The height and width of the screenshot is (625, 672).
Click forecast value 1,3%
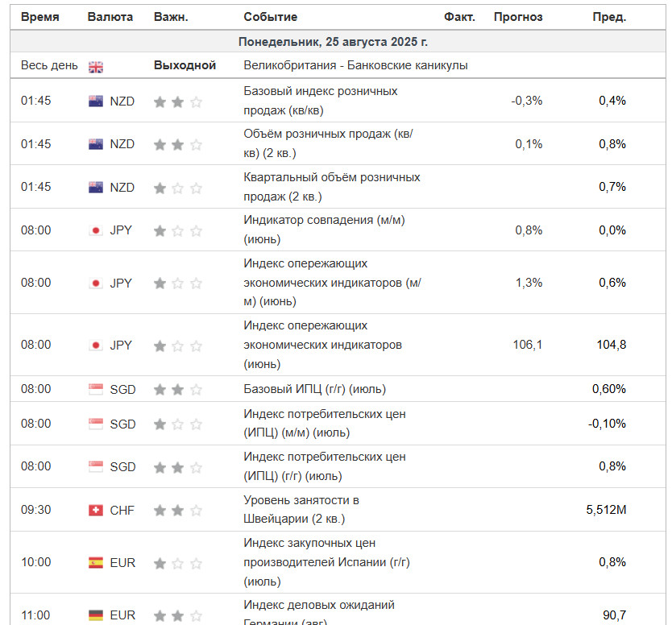529,283
